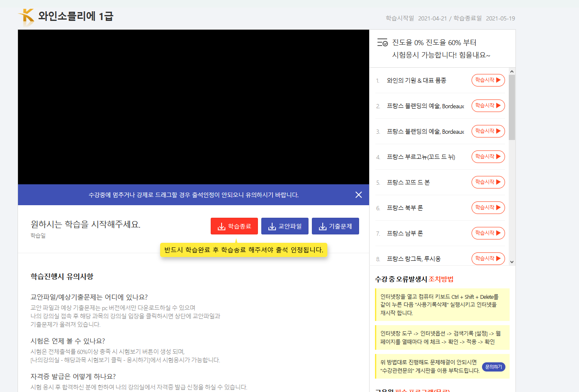This screenshot has height=392, width=579.
Task: Click the red 학습종료 button
Action: click(x=234, y=226)
